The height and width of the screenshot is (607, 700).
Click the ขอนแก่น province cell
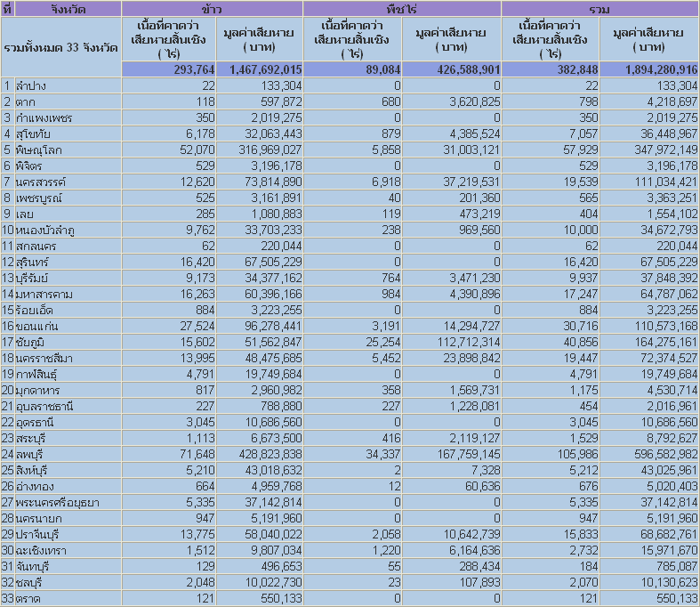coord(36,326)
